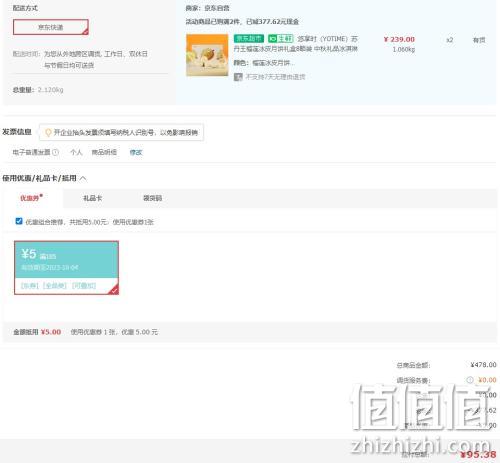Click the lightbulb tip icon in invoice info
The image size is (500, 463).
48,133
